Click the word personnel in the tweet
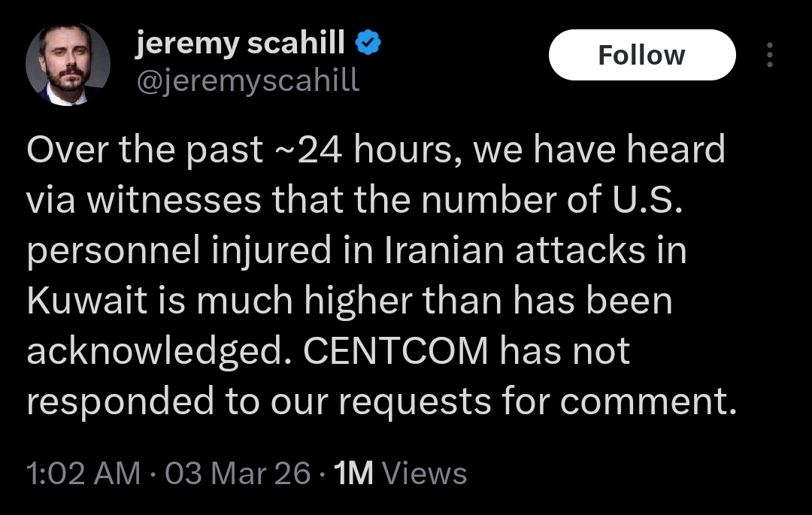812x515 pixels. pos(114,252)
